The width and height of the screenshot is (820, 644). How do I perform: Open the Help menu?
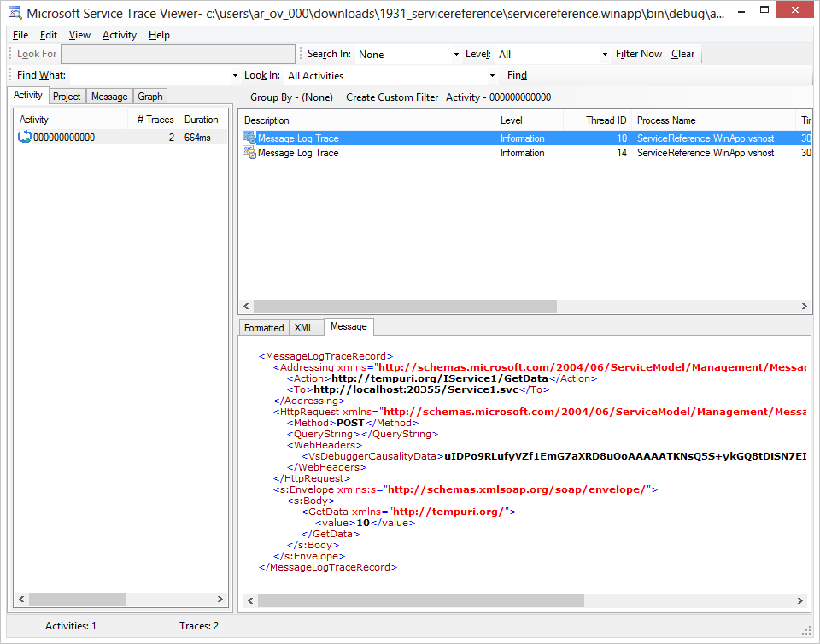(159, 35)
